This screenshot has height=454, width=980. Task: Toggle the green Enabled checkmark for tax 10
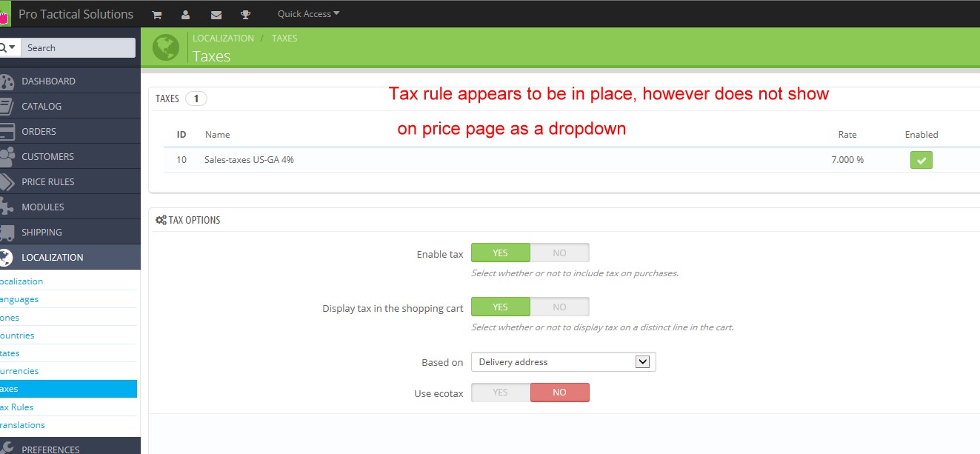tap(921, 160)
